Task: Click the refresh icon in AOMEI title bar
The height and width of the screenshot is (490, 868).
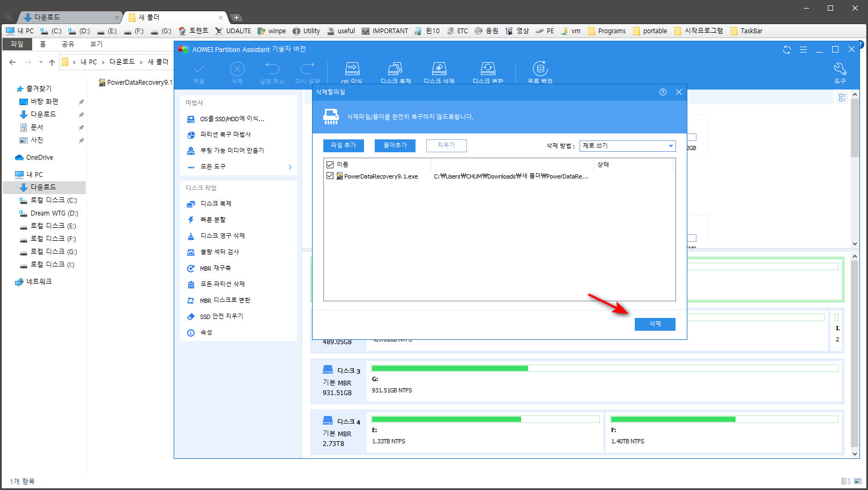Action: coord(787,49)
